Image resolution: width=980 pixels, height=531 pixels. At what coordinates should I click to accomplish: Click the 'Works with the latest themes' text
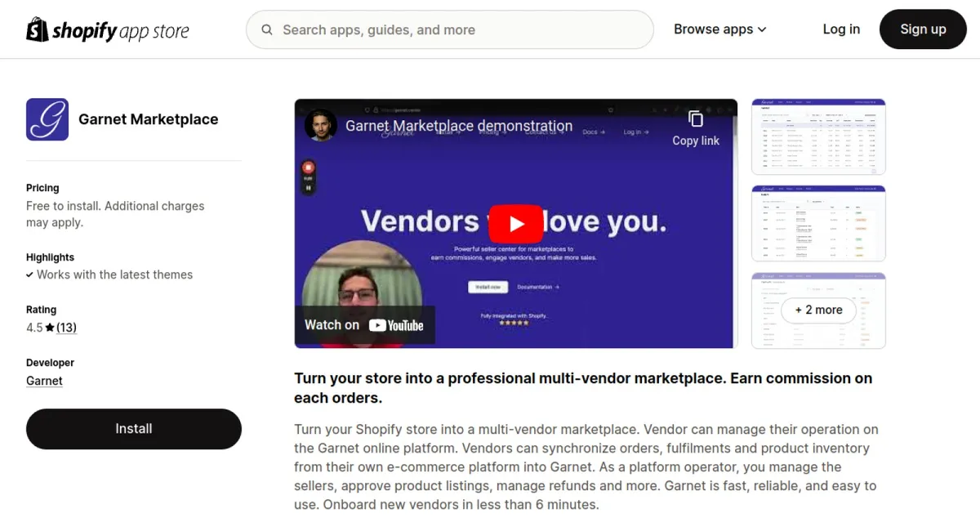114,274
